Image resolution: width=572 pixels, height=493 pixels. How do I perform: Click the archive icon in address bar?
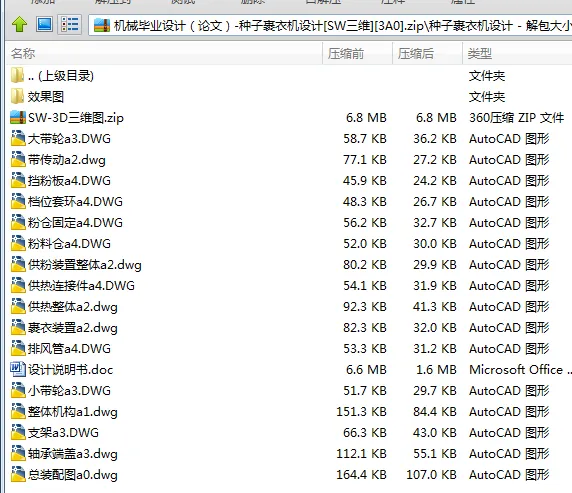tap(102, 26)
